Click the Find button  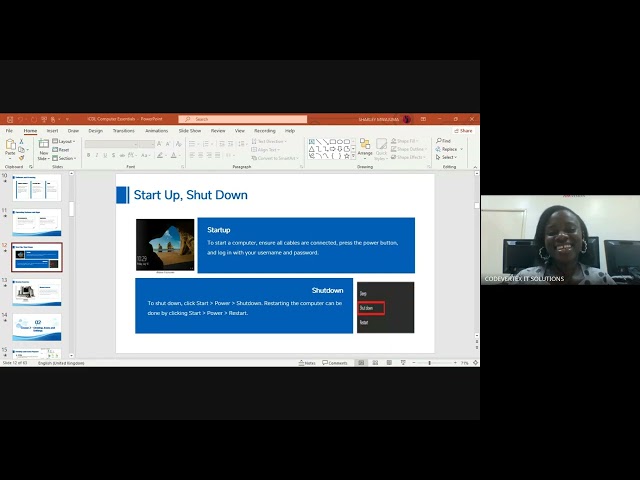coord(443,141)
